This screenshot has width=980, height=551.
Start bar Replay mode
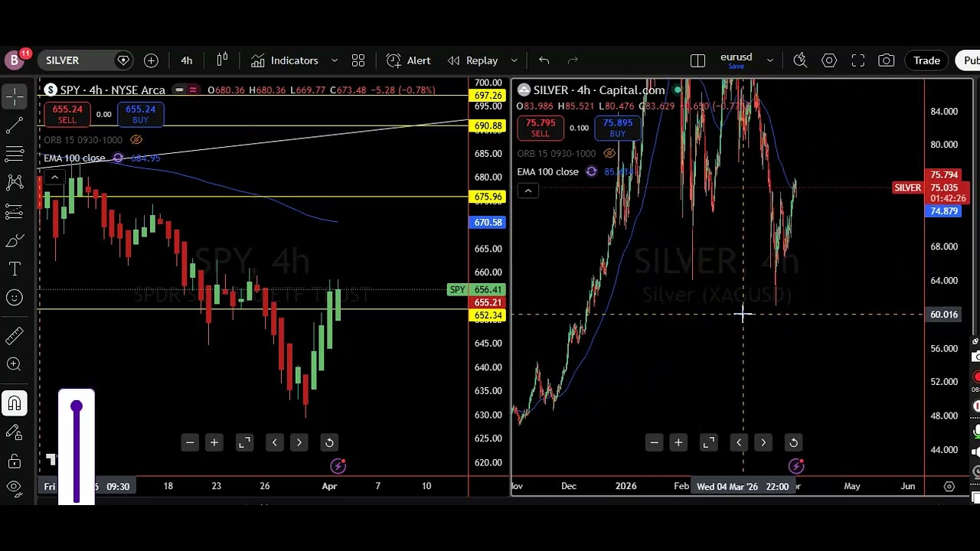pos(472,60)
